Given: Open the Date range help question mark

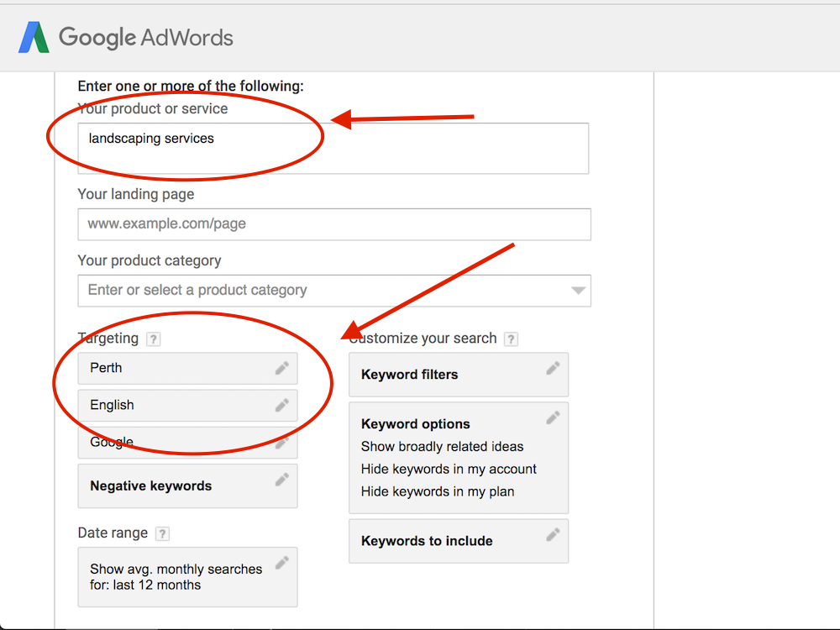Looking at the screenshot, I should 162,533.
